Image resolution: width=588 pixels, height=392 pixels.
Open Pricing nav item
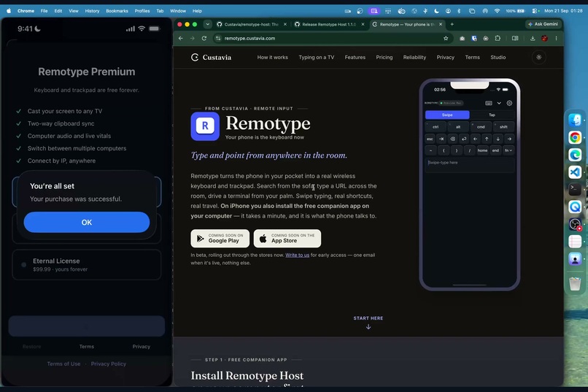pos(384,58)
